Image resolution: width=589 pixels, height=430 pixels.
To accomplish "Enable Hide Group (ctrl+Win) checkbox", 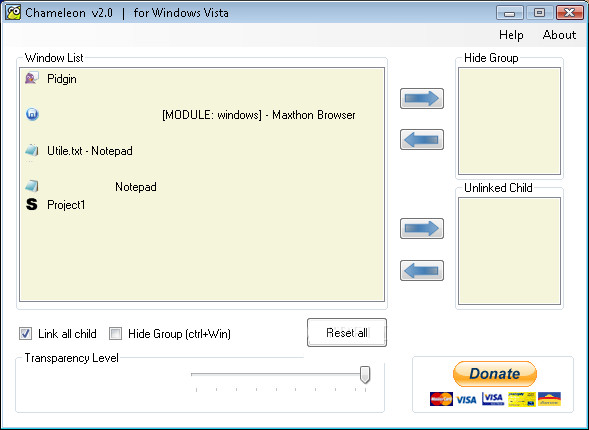I will 115,333.
